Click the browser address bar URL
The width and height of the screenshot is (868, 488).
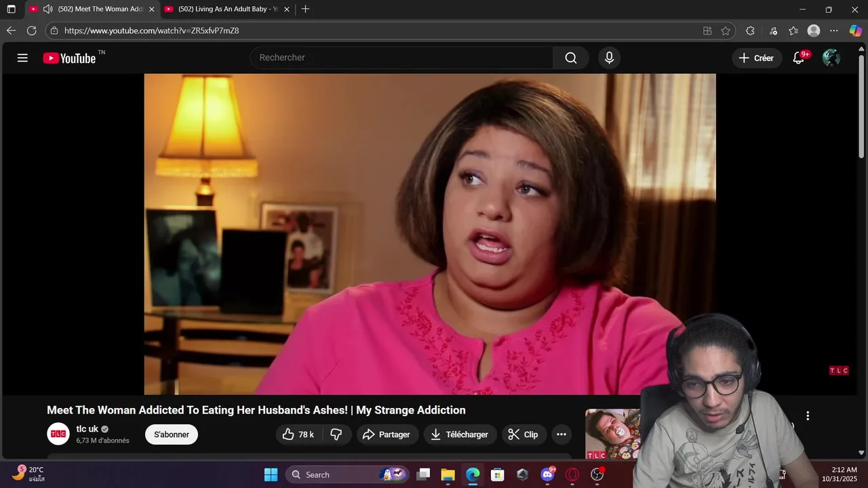(152, 30)
